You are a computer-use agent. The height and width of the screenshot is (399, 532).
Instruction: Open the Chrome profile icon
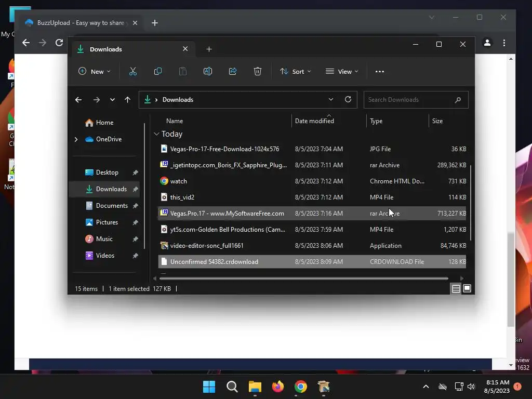coord(487,43)
